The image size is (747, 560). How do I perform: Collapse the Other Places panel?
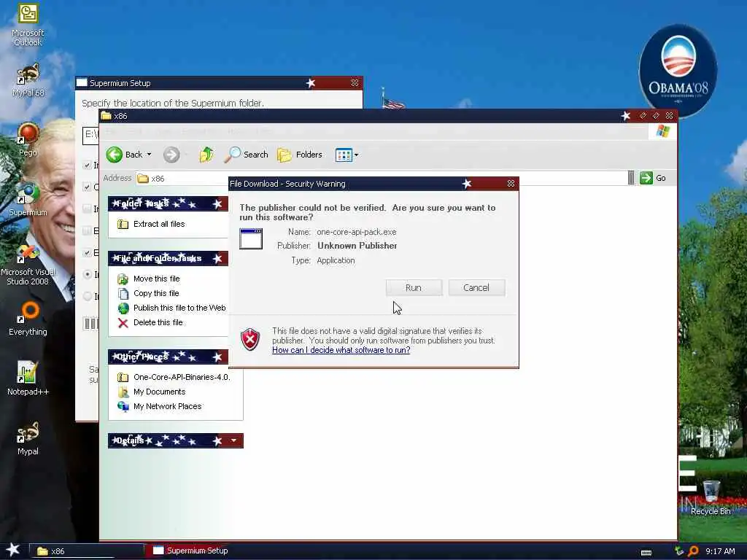[x=217, y=357]
